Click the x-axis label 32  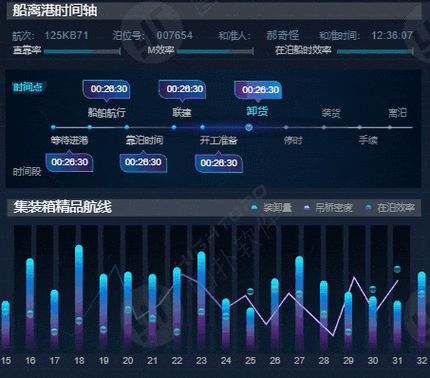422,361
